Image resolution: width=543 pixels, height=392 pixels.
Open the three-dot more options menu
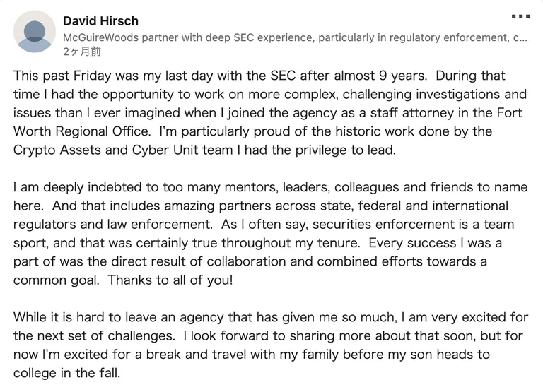tap(520, 16)
